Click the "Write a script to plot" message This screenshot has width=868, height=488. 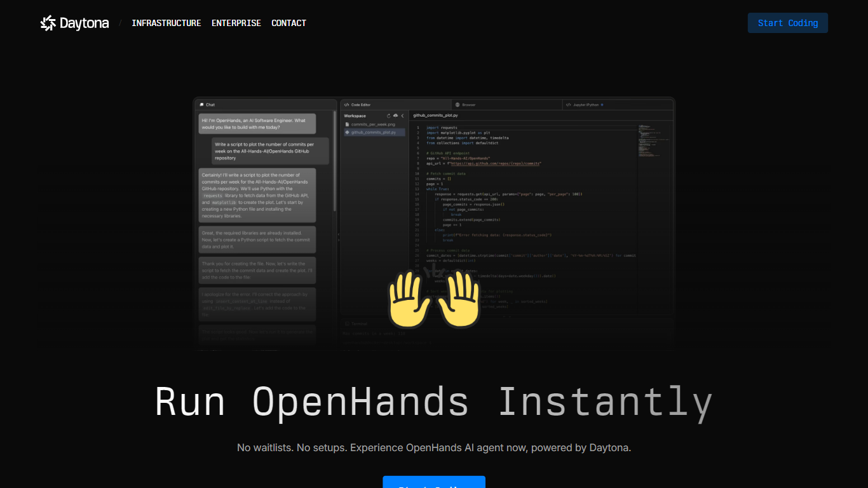point(271,151)
